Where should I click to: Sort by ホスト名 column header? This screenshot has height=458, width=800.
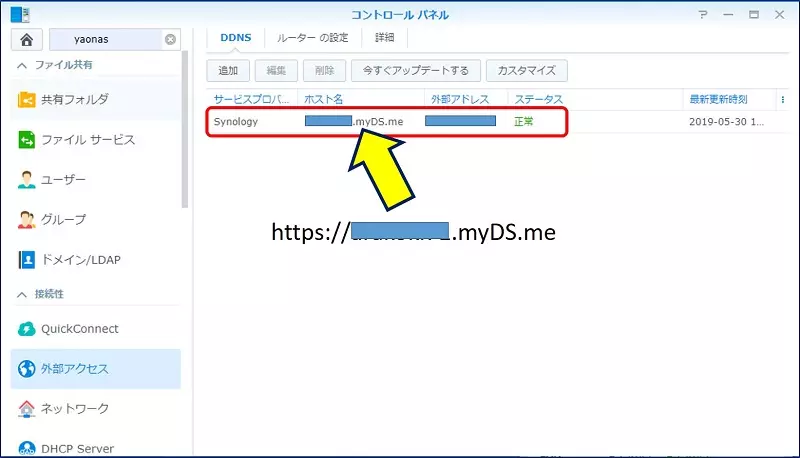coord(361,99)
